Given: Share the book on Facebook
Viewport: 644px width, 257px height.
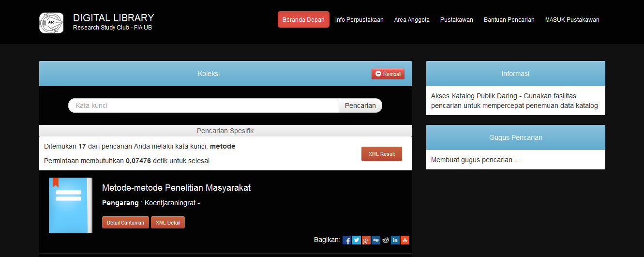Looking at the screenshot, I should [346, 240].
